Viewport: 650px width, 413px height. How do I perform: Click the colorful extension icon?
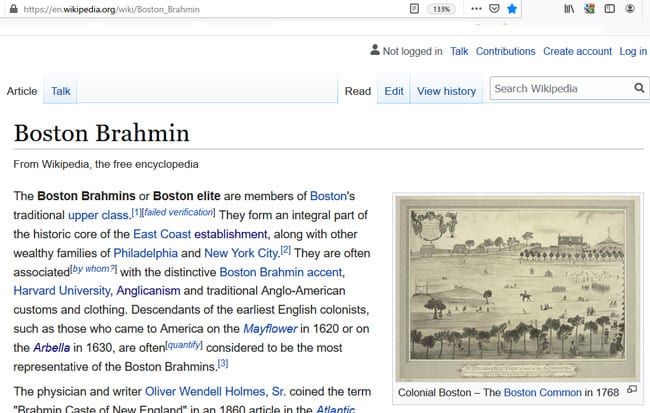click(589, 9)
